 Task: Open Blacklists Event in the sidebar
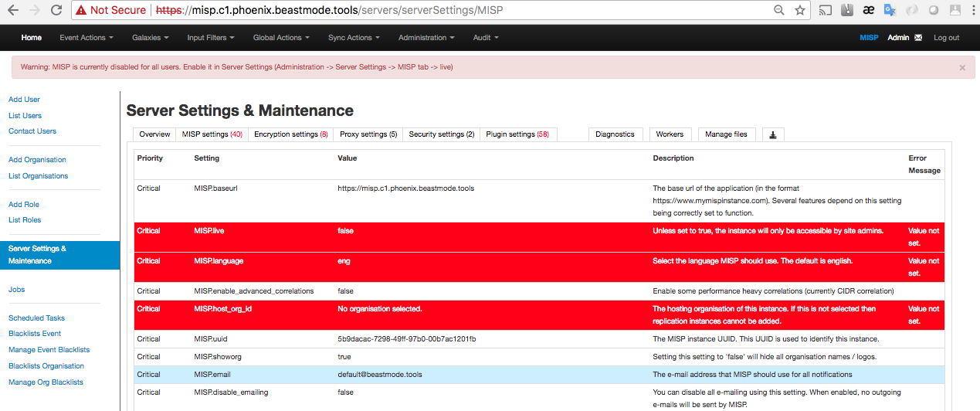point(35,334)
